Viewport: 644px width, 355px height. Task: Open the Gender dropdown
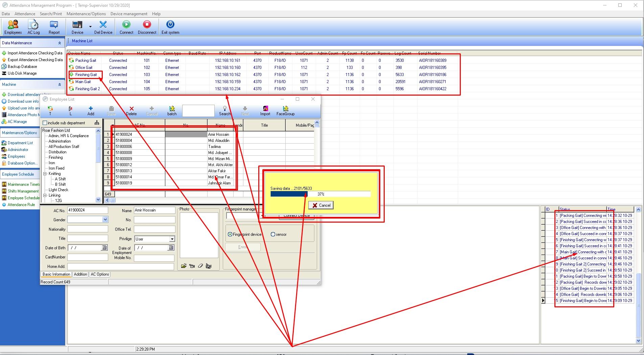click(105, 220)
